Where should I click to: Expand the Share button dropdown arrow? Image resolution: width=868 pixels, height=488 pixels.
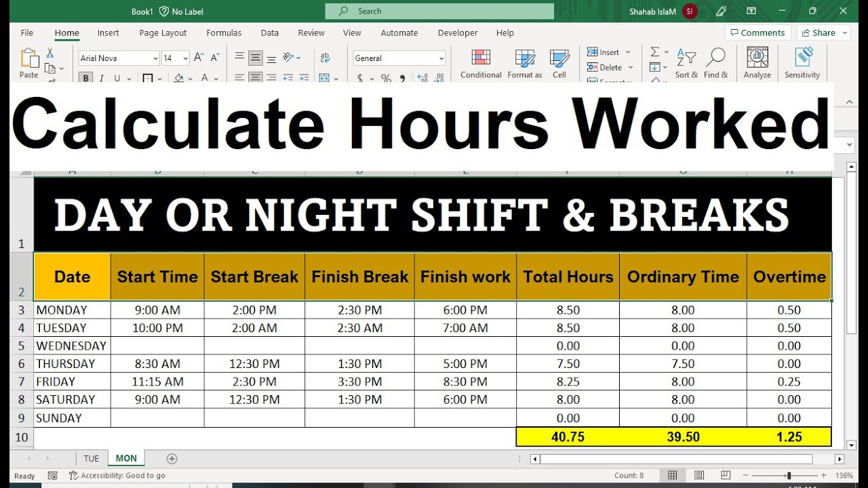pos(845,33)
